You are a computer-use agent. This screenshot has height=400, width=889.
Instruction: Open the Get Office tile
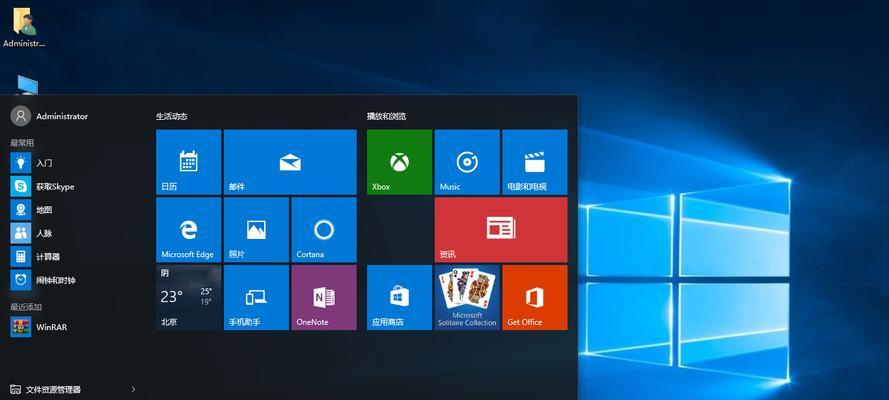pyautogui.click(x=535, y=297)
